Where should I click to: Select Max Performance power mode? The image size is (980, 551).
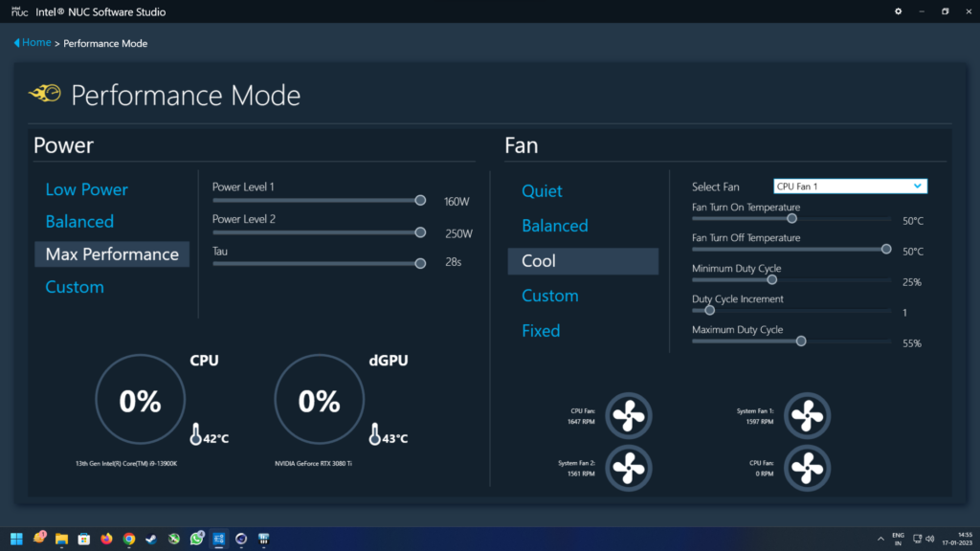coord(112,254)
